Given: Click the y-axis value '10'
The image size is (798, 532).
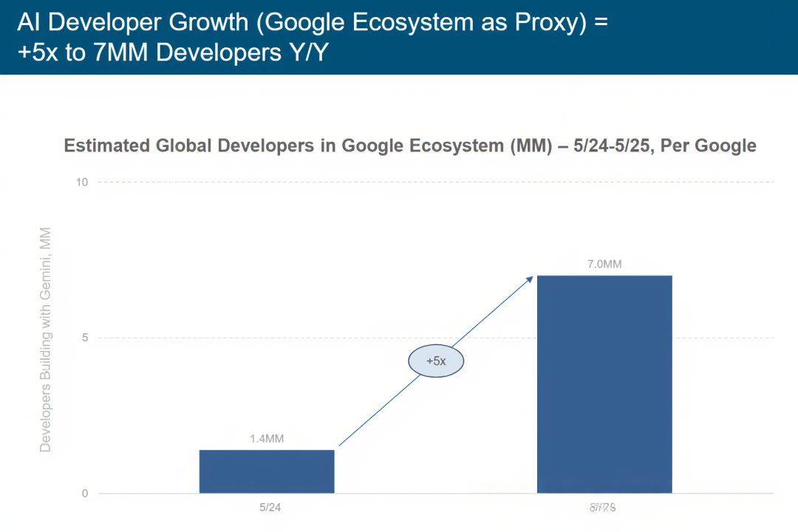Looking at the screenshot, I should 82,183.
